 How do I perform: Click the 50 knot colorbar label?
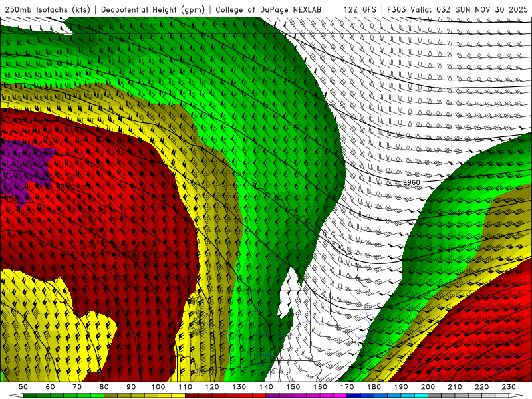[x=23, y=387]
